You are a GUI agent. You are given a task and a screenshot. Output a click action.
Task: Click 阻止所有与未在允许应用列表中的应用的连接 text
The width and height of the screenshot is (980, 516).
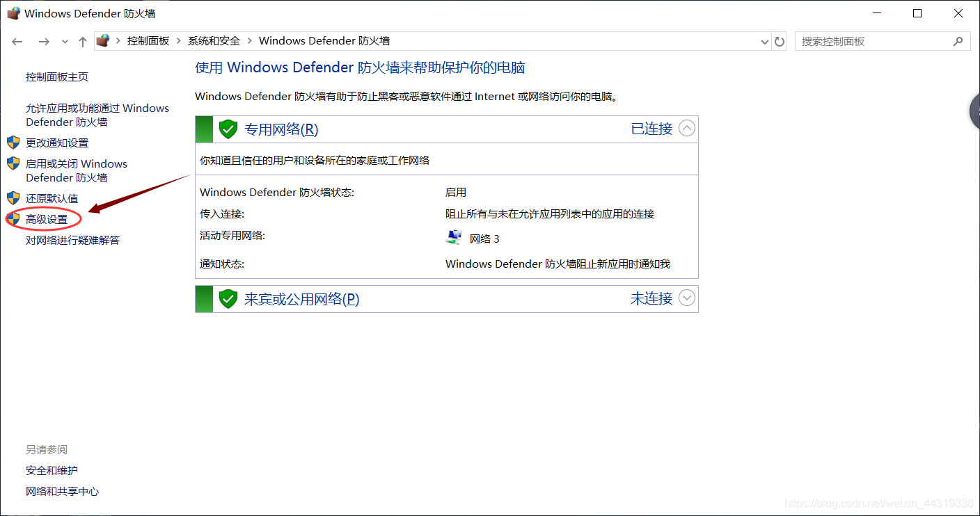click(x=550, y=214)
